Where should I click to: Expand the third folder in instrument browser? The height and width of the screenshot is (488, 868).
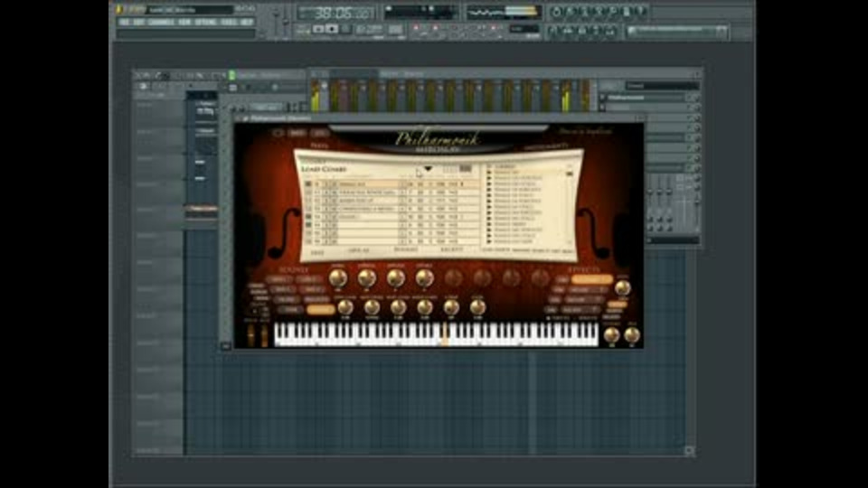pos(489,183)
